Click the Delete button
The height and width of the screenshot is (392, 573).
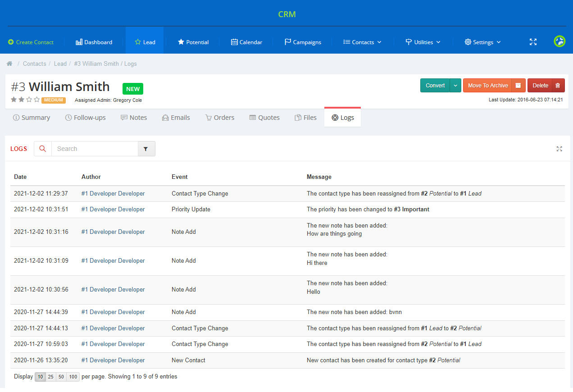click(540, 85)
